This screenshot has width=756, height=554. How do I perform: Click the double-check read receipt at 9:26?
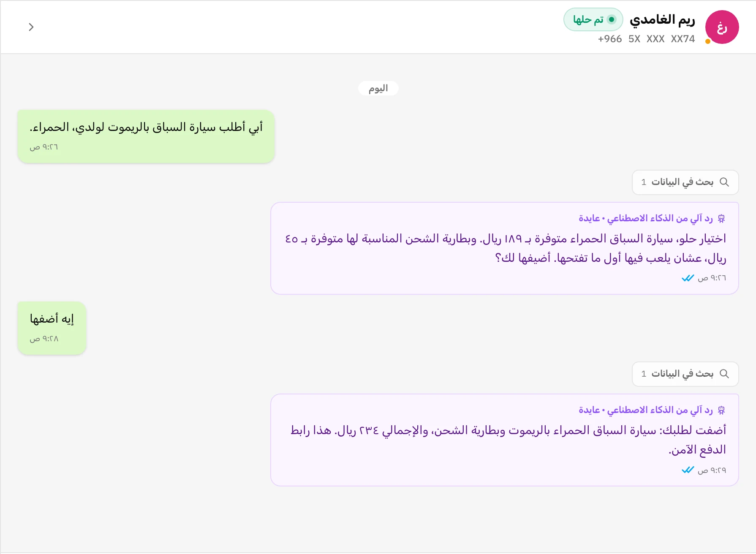click(x=688, y=278)
